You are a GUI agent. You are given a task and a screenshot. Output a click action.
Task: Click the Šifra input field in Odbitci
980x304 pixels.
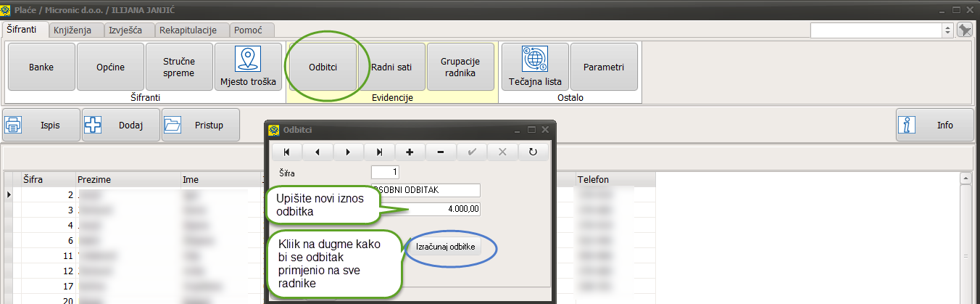pos(385,173)
